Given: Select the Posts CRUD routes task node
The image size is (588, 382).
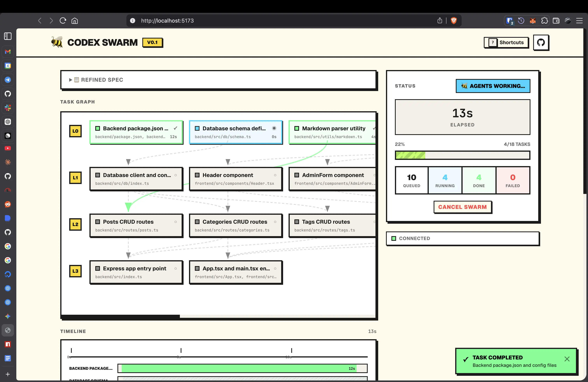Looking at the screenshot, I should click(x=136, y=225).
